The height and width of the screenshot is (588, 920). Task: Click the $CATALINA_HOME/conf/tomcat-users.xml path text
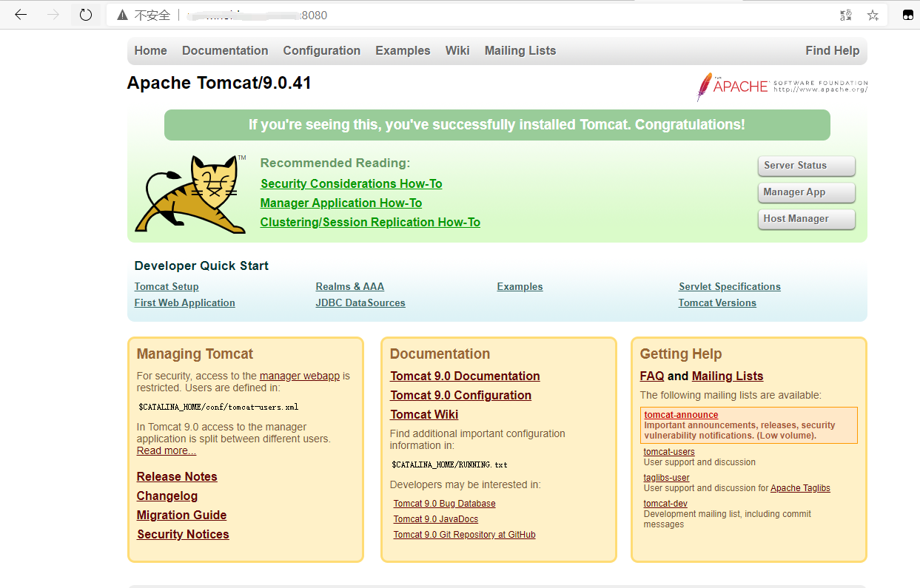point(218,407)
